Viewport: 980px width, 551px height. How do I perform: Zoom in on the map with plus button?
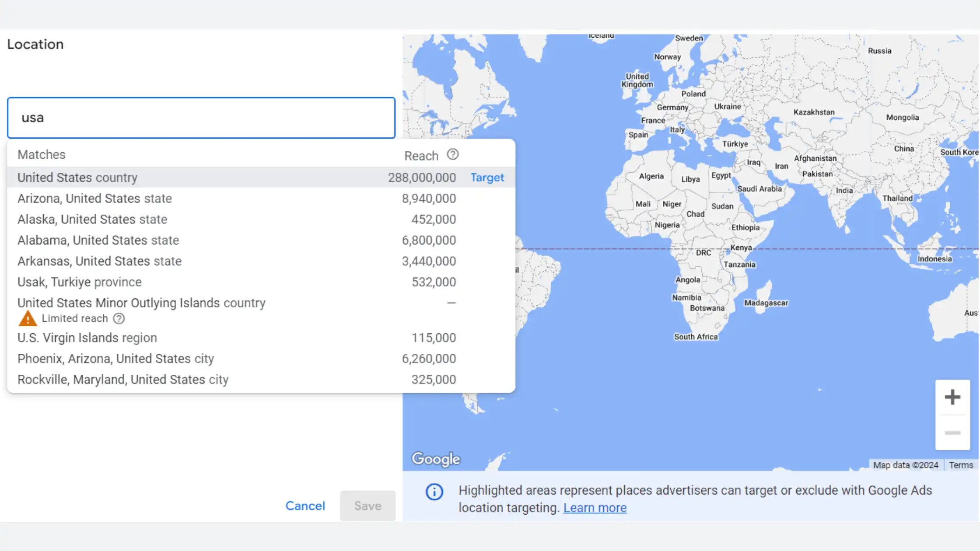[952, 398]
